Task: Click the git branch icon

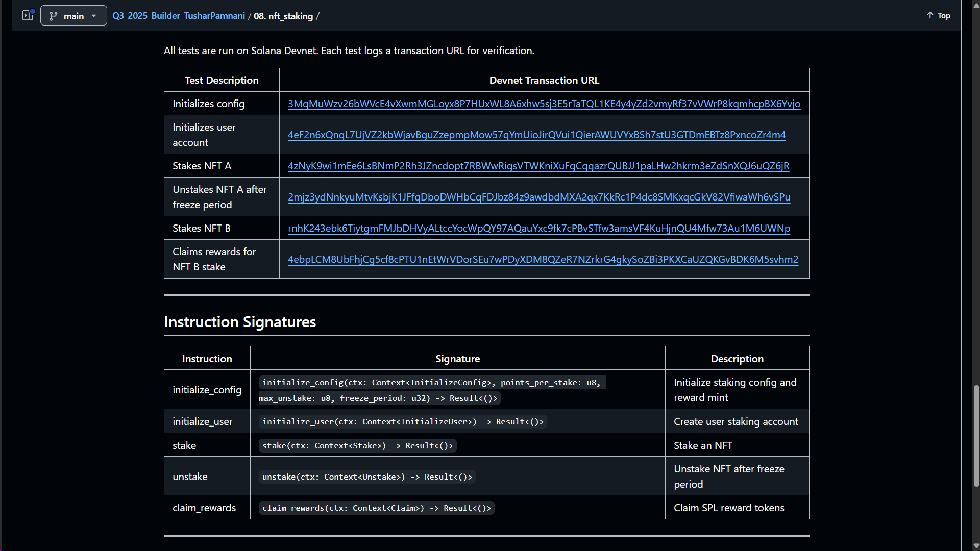Action: point(53,16)
